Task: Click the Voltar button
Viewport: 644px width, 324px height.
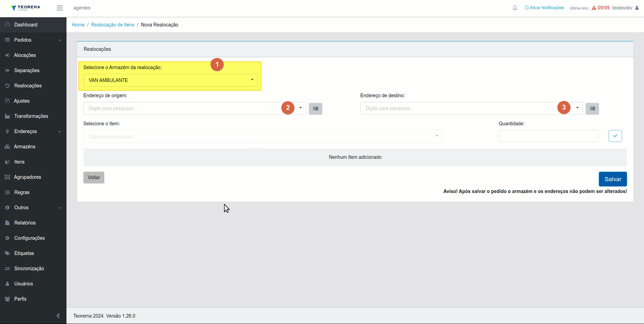Action: pyautogui.click(x=94, y=178)
